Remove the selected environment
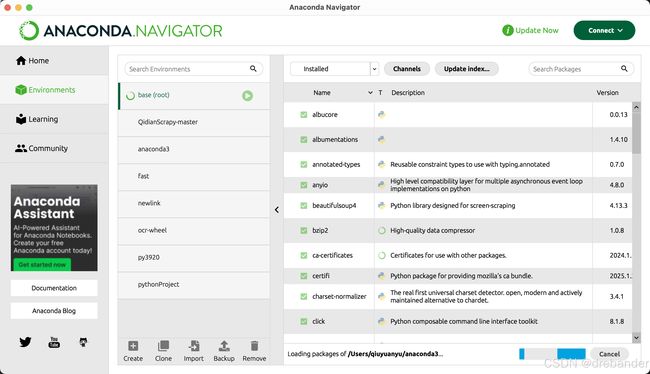Viewport: 650px width, 374px height. (254, 351)
